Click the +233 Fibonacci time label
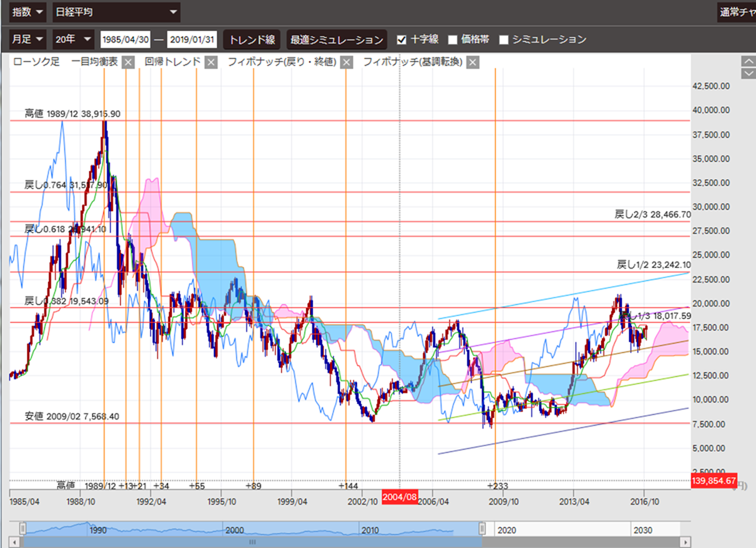Viewport: 756px width, 548px height. [x=498, y=486]
